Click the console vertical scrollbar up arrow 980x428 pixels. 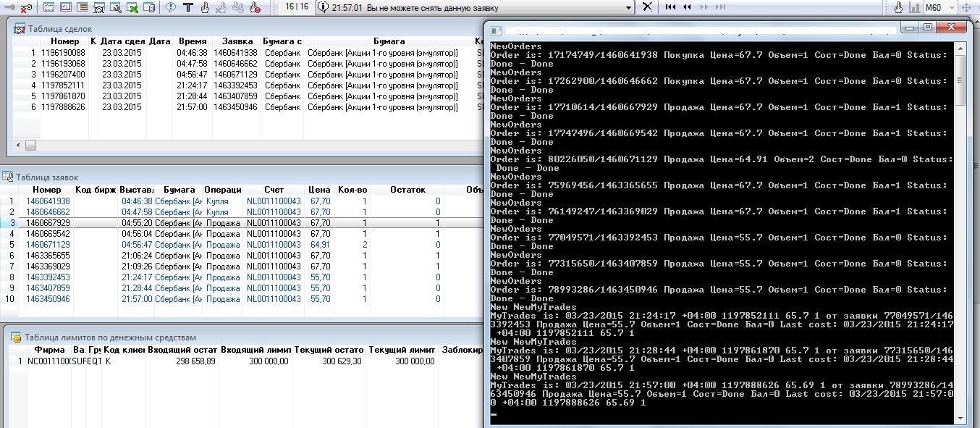[960, 49]
